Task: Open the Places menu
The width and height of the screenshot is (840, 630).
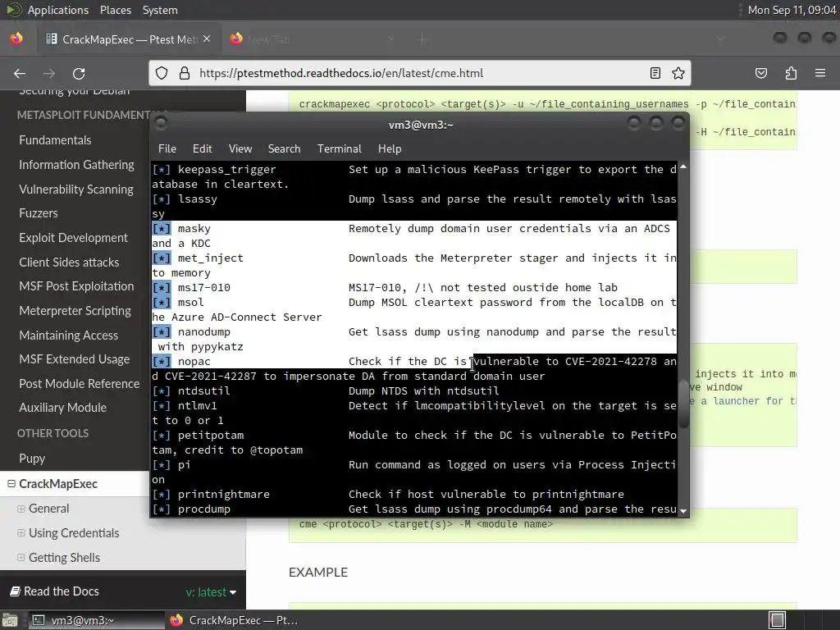Action: point(115,10)
